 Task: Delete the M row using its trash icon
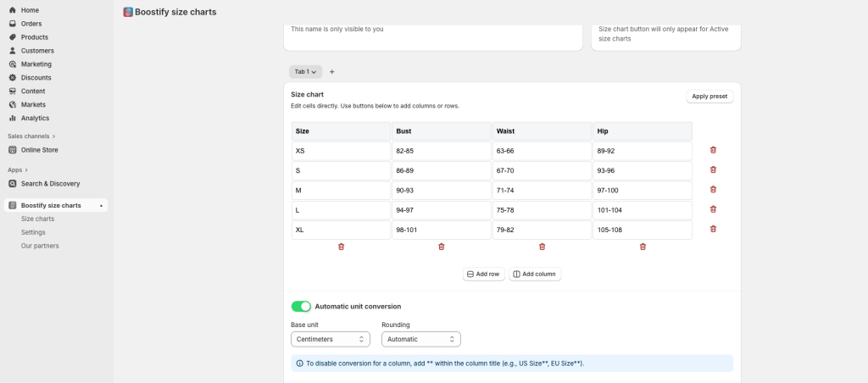click(713, 189)
